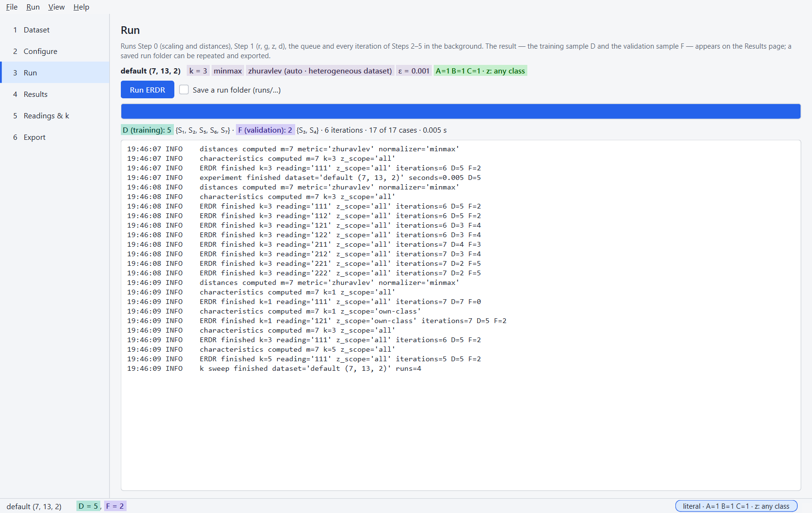Click the F (validation): 2 badge
The image size is (812, 513).
click(x=265, y=130)
